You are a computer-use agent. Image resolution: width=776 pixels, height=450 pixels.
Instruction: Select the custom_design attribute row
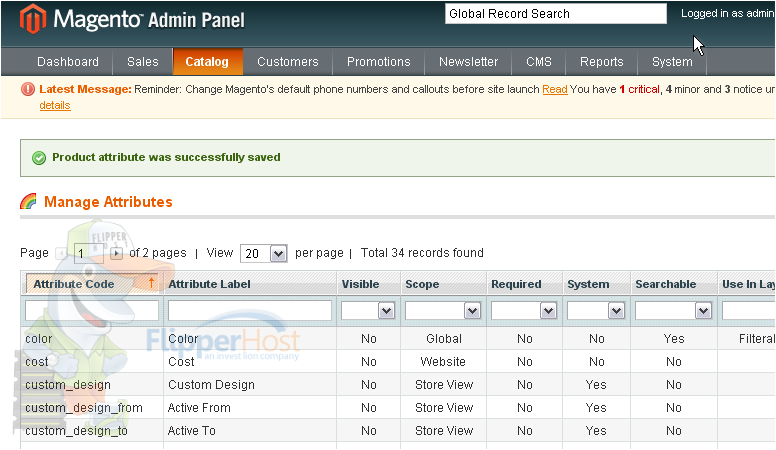398,385
